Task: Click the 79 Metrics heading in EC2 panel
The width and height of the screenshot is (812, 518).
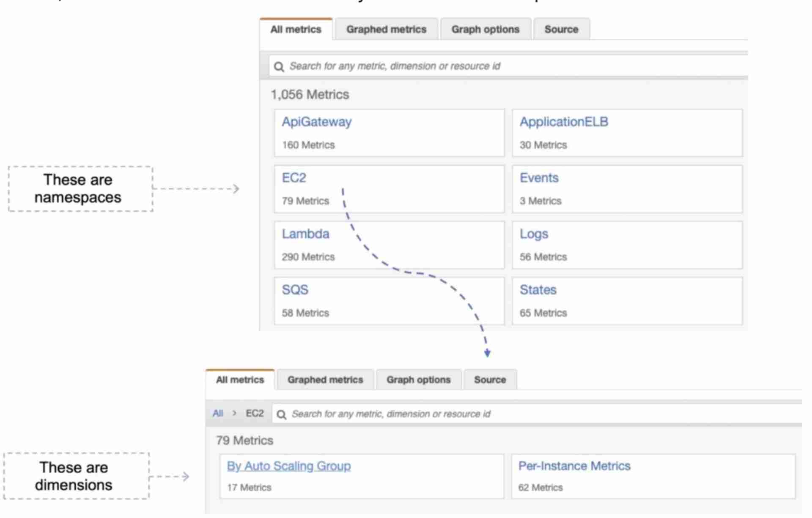Action: tap(244, 440)
